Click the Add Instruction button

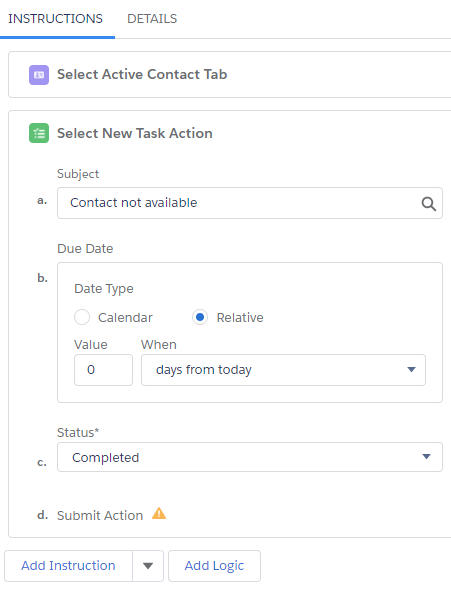(x=68, y=566)
